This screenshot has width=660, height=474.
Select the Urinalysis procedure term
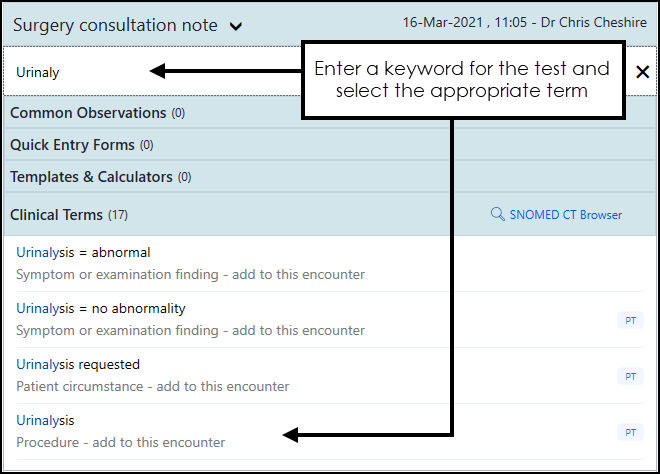(46, 420)
